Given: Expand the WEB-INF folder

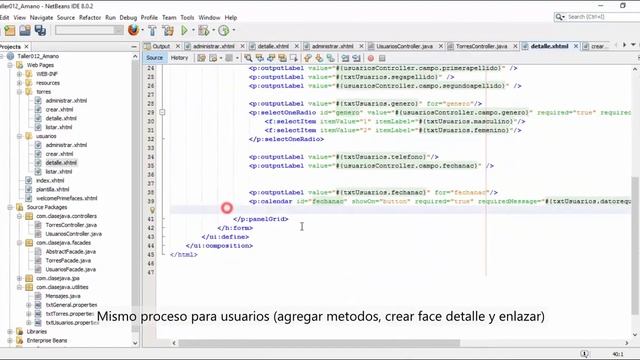Looking at the screenshot, I should point(19,74).
